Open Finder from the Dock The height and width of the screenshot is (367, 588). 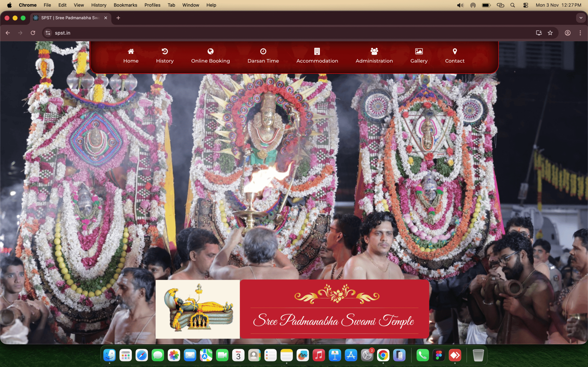click(109, 355)
